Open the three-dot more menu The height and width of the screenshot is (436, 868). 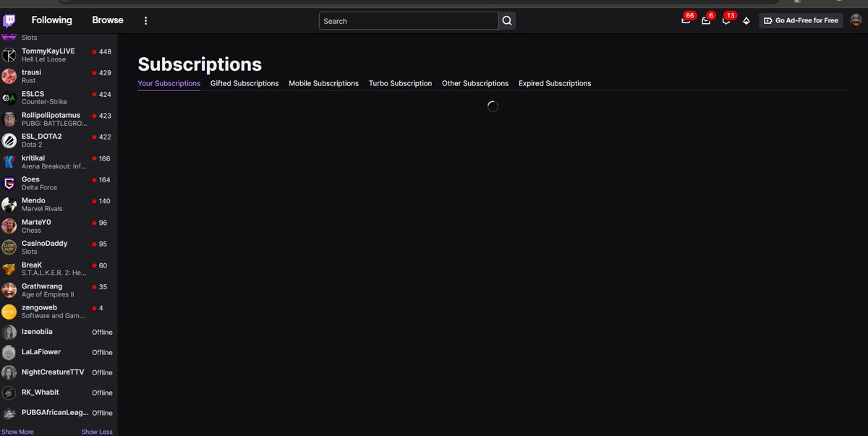point(146,21)
